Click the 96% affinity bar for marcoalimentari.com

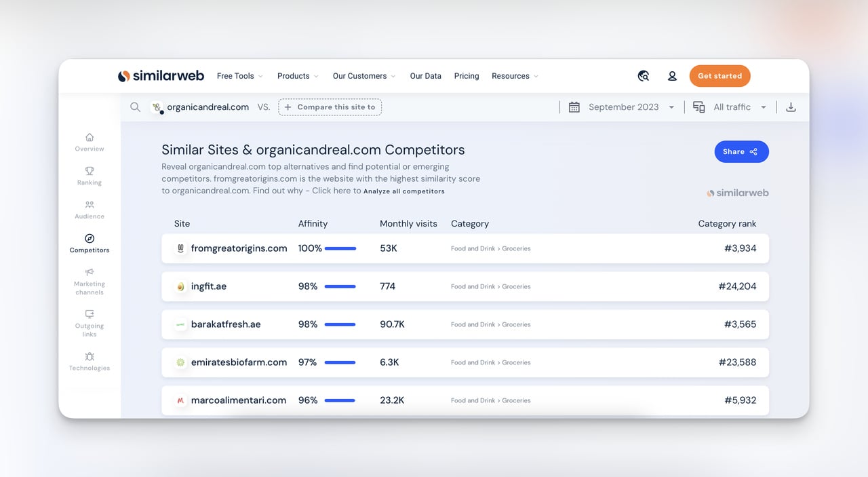tap(340, 400)
